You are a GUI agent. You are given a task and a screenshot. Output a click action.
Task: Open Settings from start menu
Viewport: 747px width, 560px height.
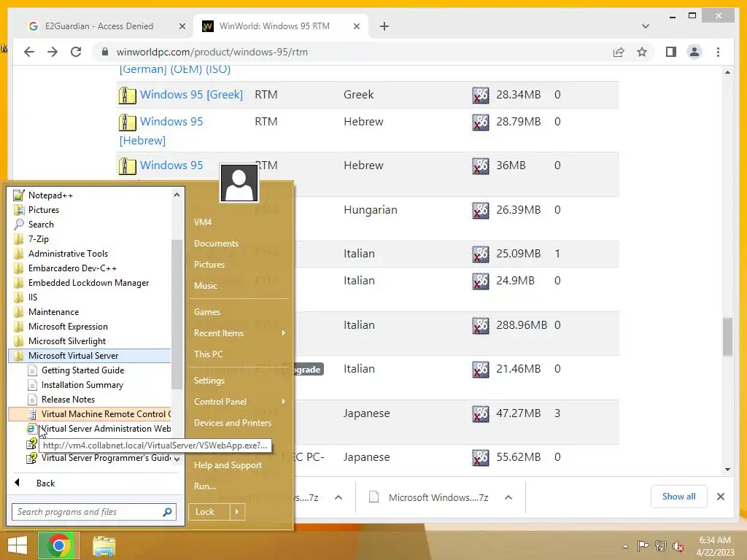[209, 381]
